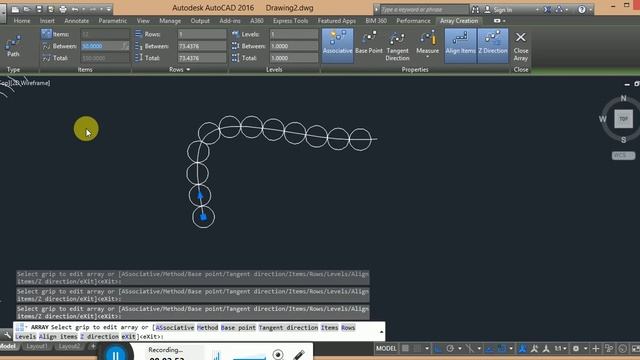
Task: Open the Help dropdown arrow
Action: click(590, 9)
